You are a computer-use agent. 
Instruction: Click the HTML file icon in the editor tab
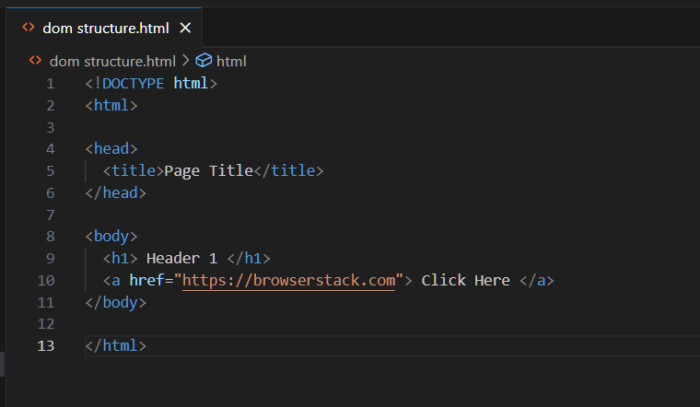click(x=29, y=28)
